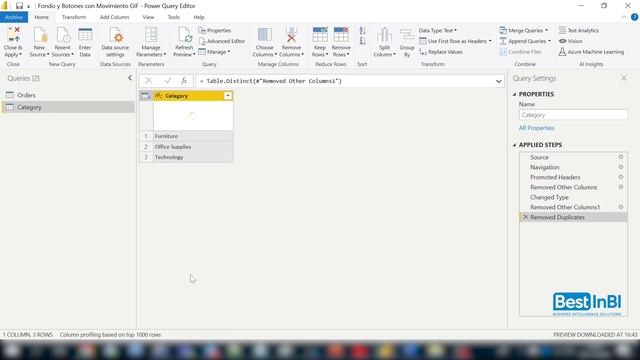The width and height of the screenshot is (640, 360).
Task: Open the Use First Row as Headers dropdown
Action: point(456,41)
